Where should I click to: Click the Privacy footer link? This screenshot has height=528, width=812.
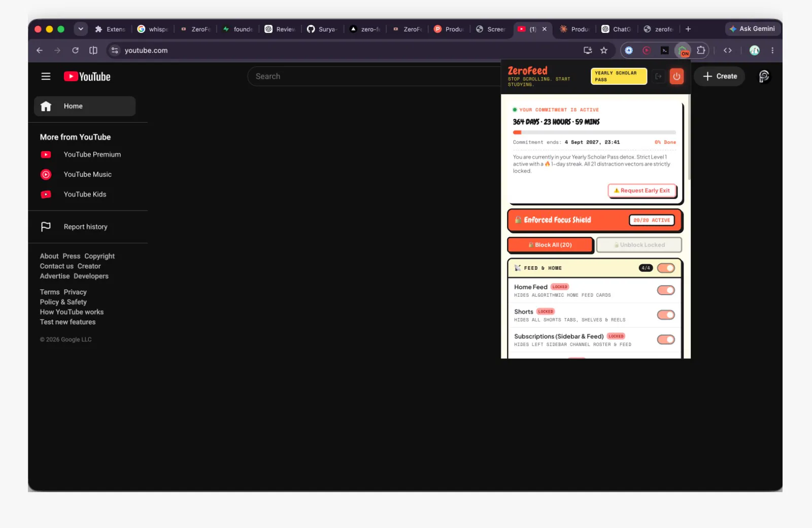point(75,292)
